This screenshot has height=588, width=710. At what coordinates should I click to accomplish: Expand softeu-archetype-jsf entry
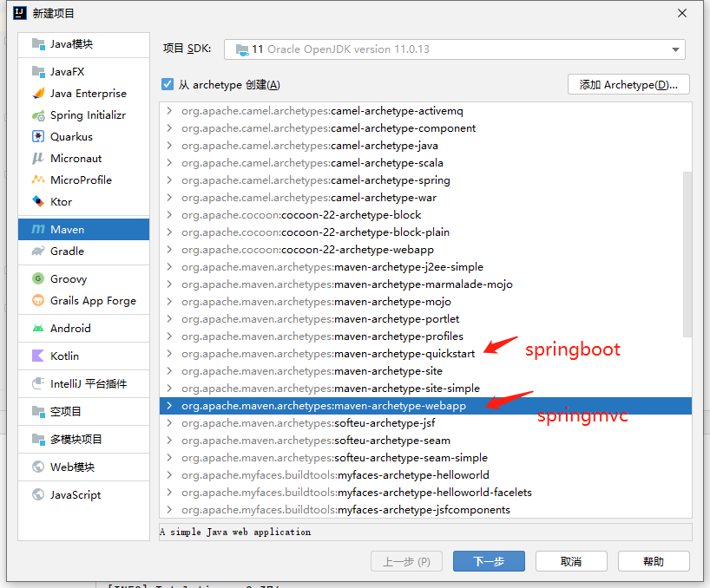(x=169, y=423)
